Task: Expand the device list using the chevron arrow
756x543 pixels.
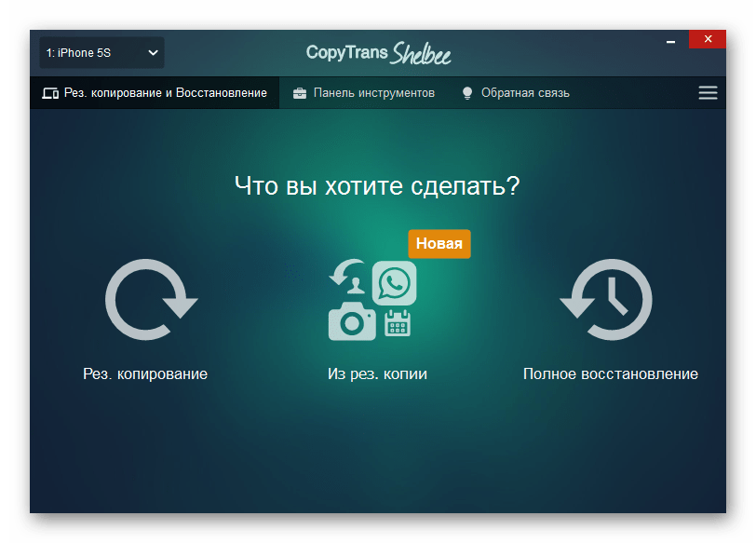Action: coord(154,53)
